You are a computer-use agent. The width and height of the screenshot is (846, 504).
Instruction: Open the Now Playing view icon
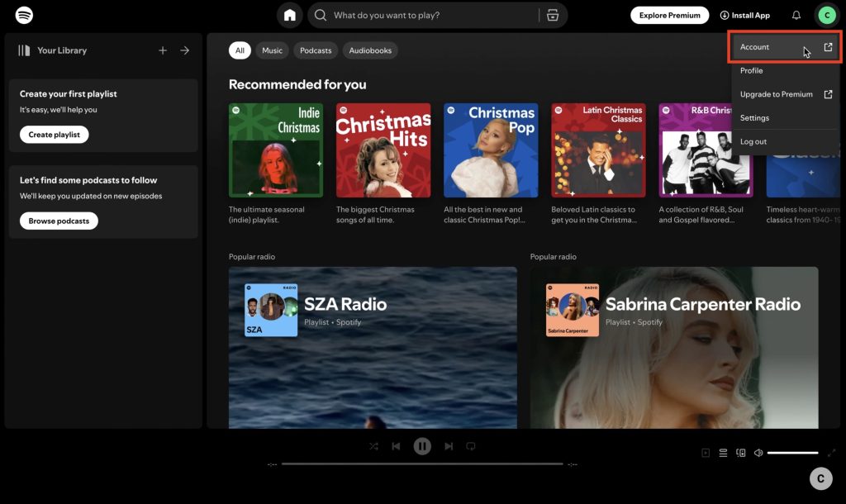coord(705,453)
